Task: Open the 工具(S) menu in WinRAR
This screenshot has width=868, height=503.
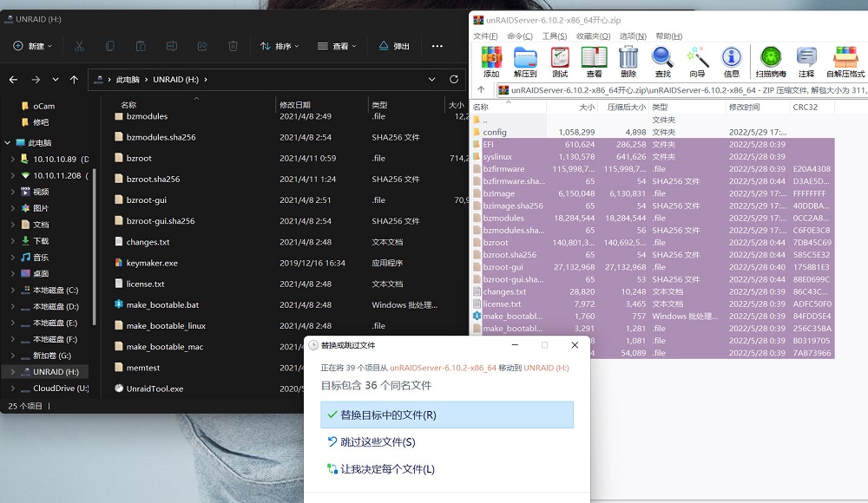Action: point(554,36)
